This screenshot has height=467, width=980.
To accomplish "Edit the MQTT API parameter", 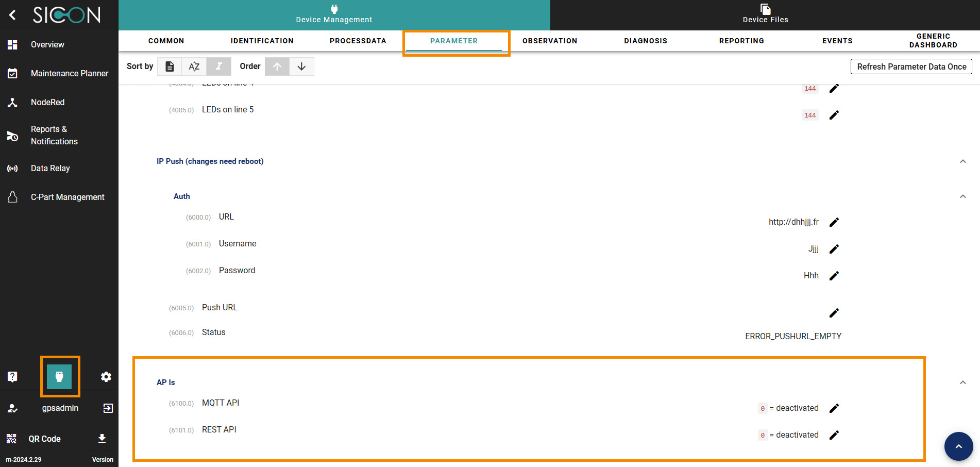I will click(x=834, y=408).
